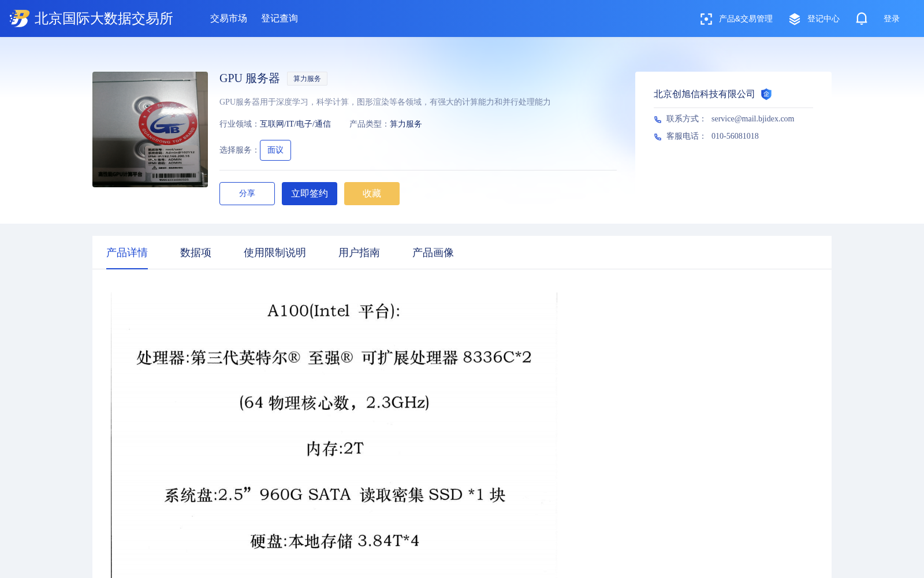Image resolution: width=924 pixels, height=578 pixels.
Task: Click the service@mail.bjidex.com email address
Action: pyautogui.click(x=752, y=119)
